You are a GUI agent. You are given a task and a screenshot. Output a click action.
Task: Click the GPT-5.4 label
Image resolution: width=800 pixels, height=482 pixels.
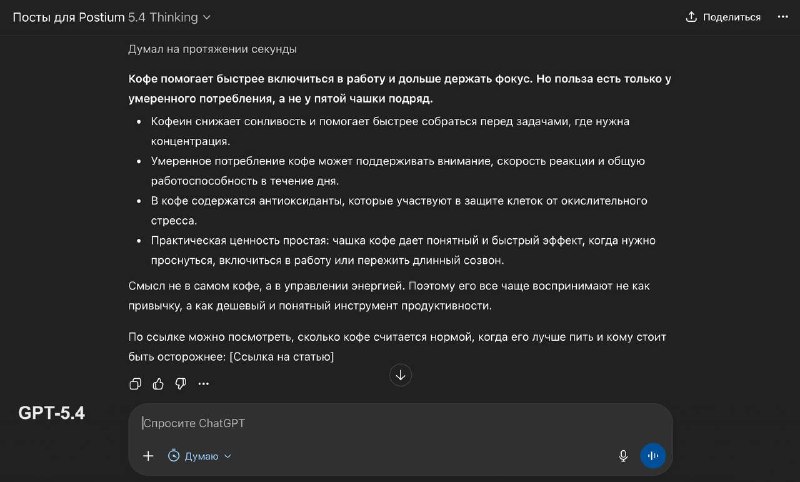[51, 412]
